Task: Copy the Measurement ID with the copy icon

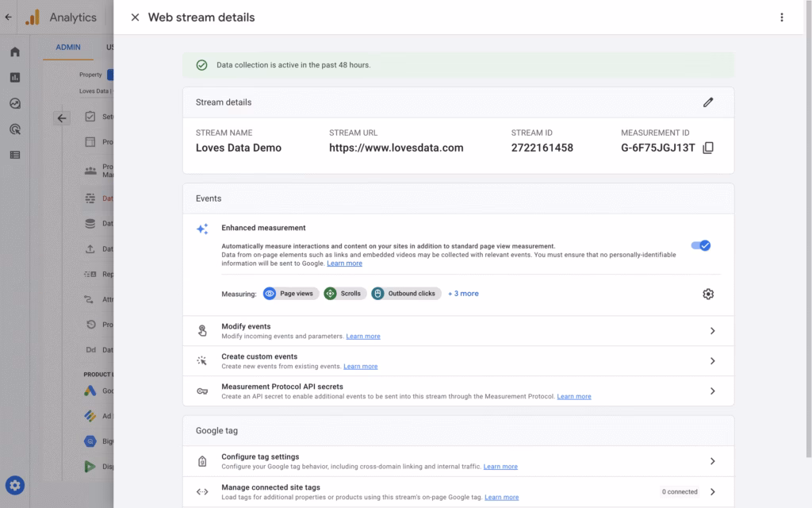Action: point(708,148)
